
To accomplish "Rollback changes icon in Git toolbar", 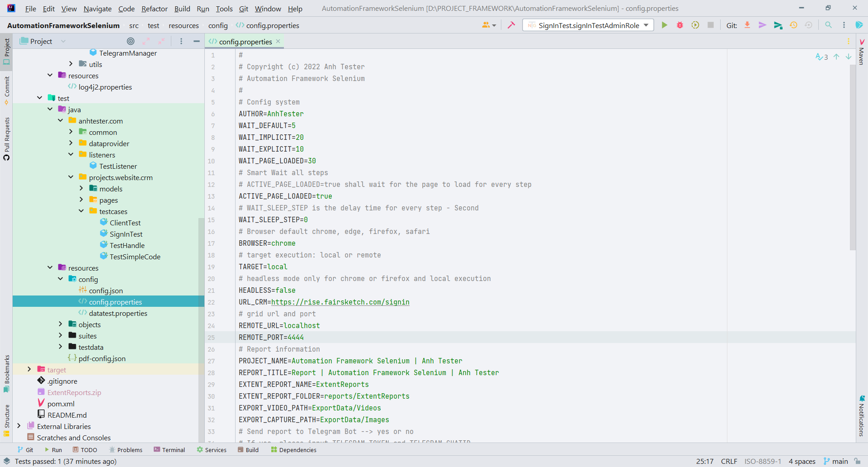I will click(x=809, y=25).
